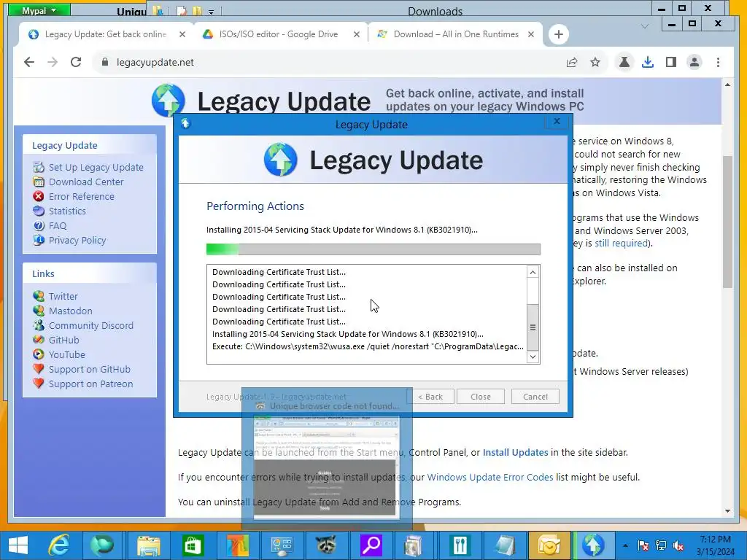Viewport: 747px width, 560px height.
Task: Open a new browser tab
Action: (x=558, y=34)
